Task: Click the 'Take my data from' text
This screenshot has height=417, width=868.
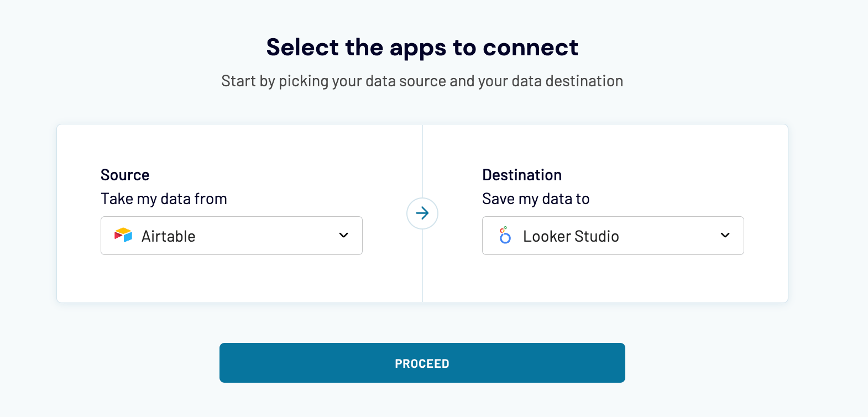Action: [x=164, y=199]
